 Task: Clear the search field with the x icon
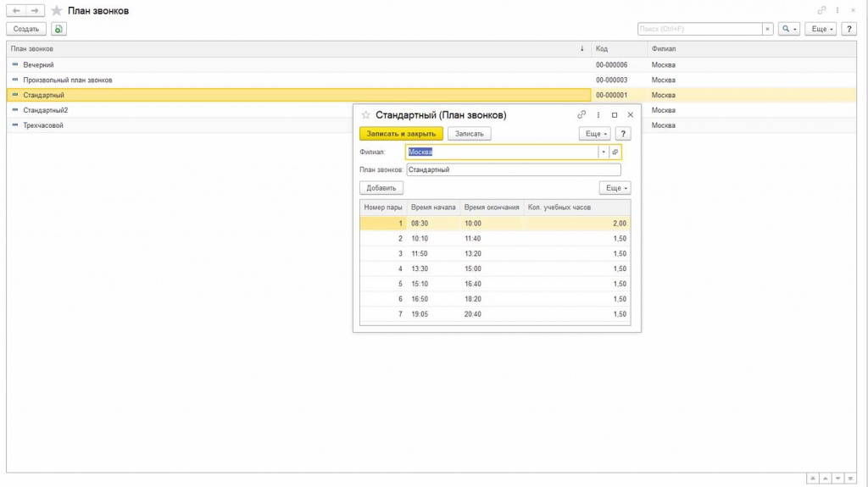coord(768,29)
